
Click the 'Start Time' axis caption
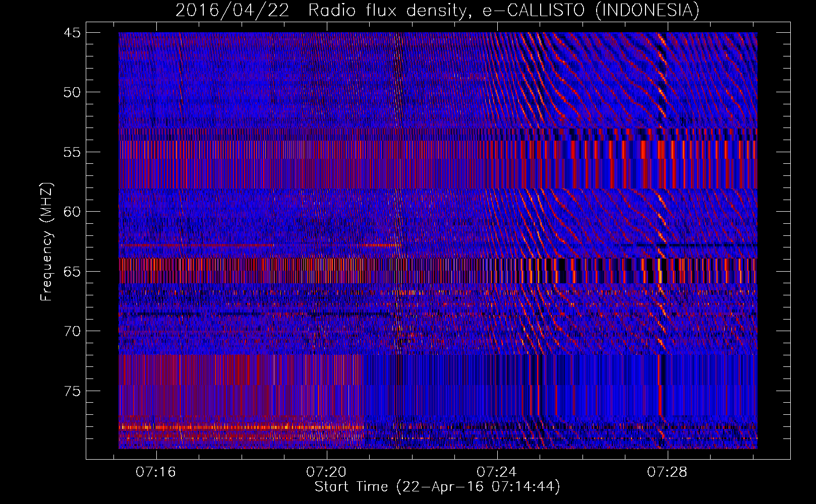(x=437, y=487)
